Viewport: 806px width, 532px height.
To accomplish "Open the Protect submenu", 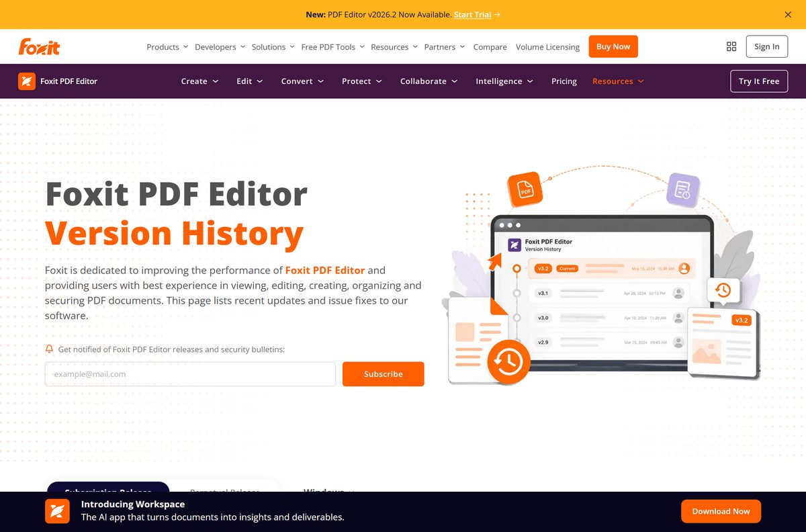I will point(361,81).
